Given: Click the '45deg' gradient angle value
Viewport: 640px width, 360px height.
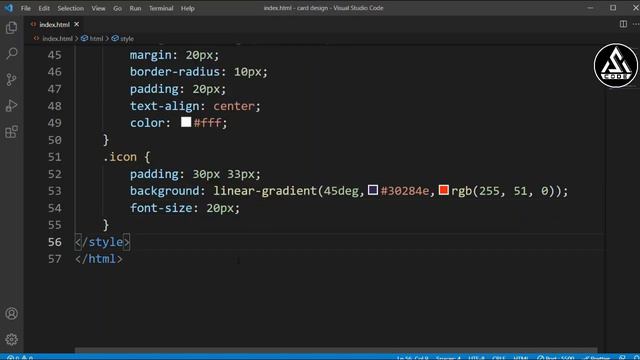Looking at the screenshot, I should (x=341, y=191).
